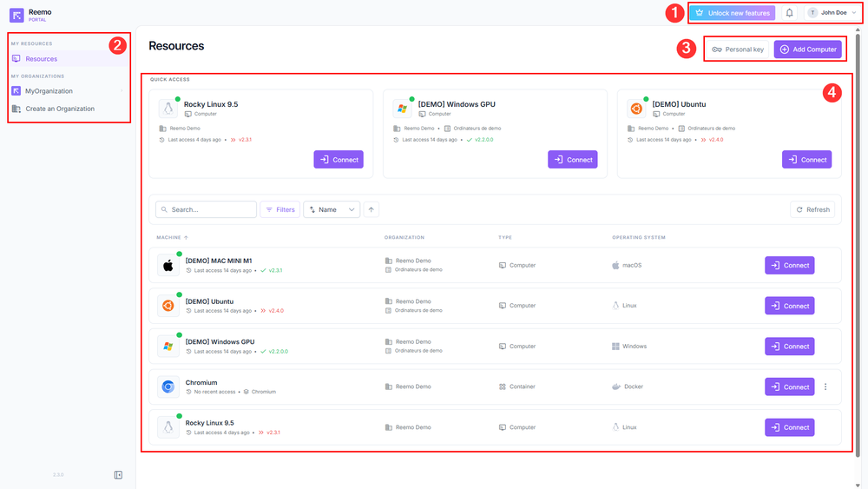Open the John Doe account menu
Image resolution: width=868 pixels, height=489 pixels.
pos(832,13)
